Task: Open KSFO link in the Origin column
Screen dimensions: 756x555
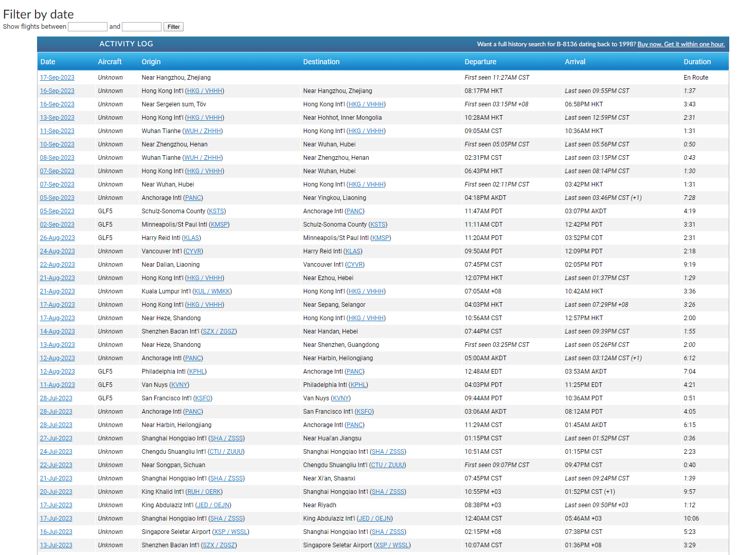Action: click(203, 398)
